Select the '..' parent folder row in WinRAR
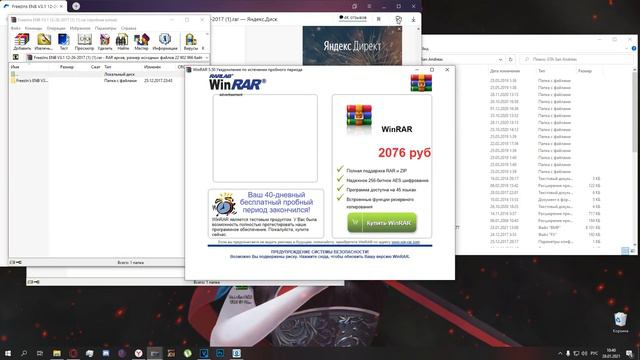Screen dimensions: 640x360 pos(96,74)
